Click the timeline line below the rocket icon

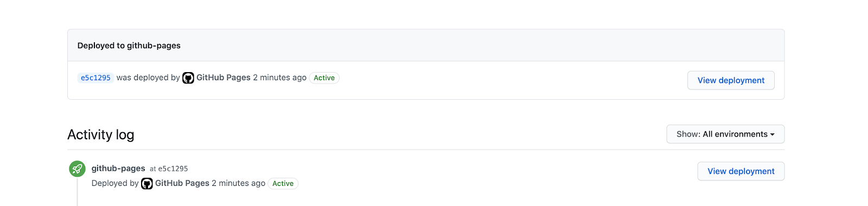tap(77, 192)
